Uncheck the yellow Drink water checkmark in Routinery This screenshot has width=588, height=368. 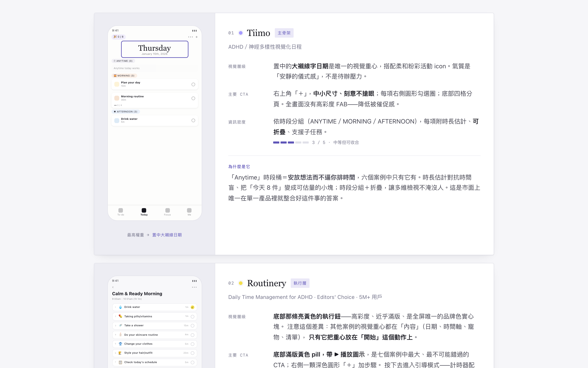193,307
